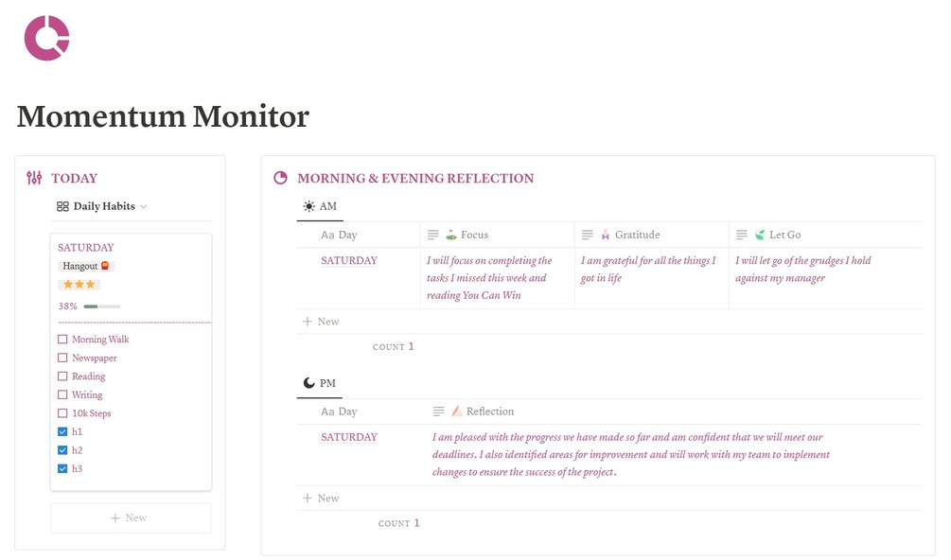Click the sliders icon beside TODAY
This screenshot has width=951, height=560.
tap(34, 178)
